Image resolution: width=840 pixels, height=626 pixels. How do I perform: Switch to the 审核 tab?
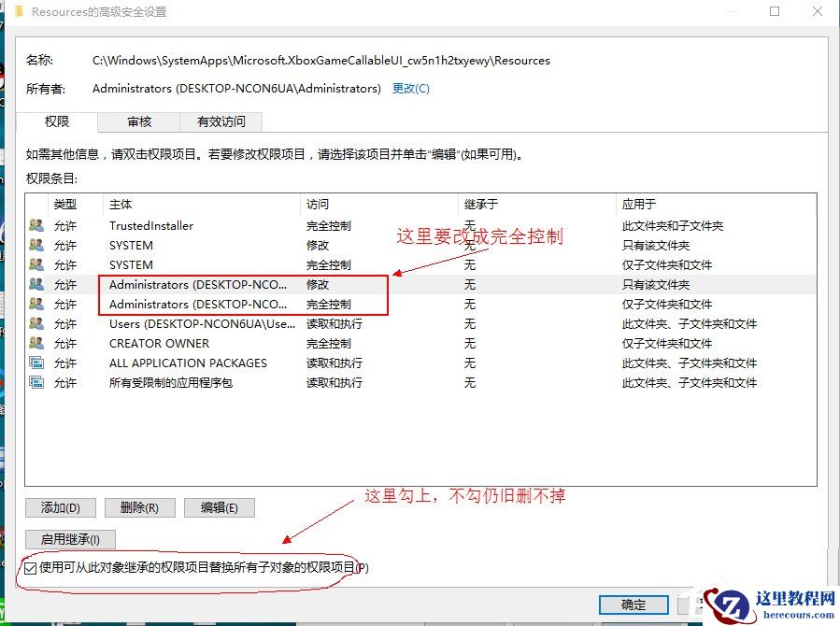coord(139,121)
